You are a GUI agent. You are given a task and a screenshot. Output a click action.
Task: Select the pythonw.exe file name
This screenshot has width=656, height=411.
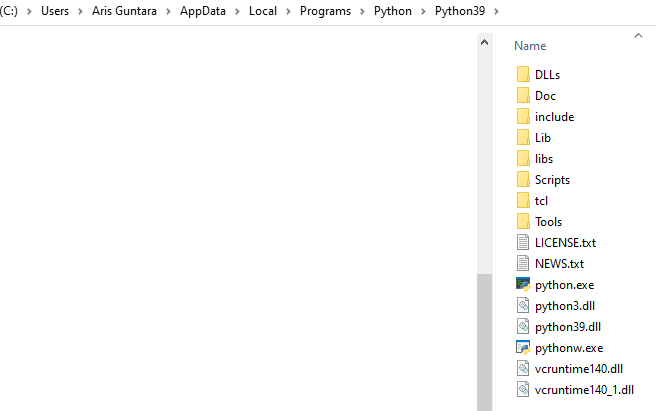[x=569, y=348]
